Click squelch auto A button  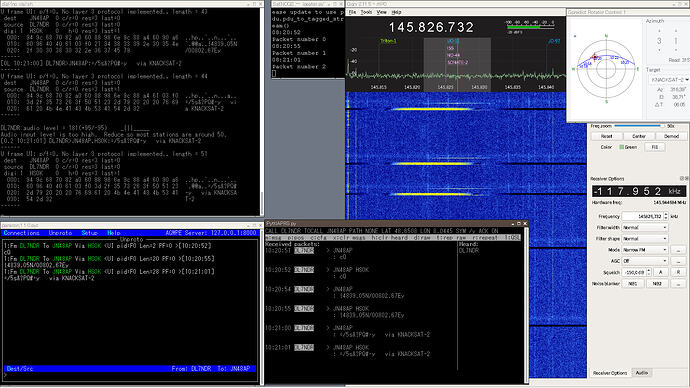(x=660, y=272)
